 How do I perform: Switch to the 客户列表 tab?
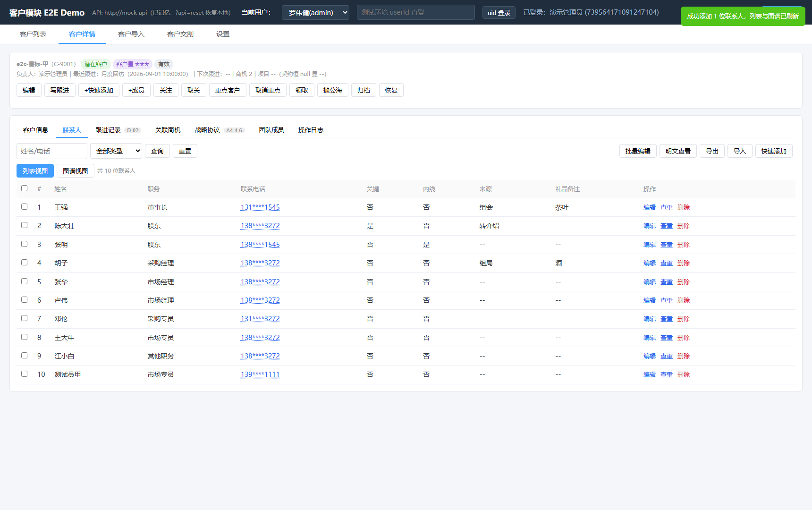coord(33,34)
